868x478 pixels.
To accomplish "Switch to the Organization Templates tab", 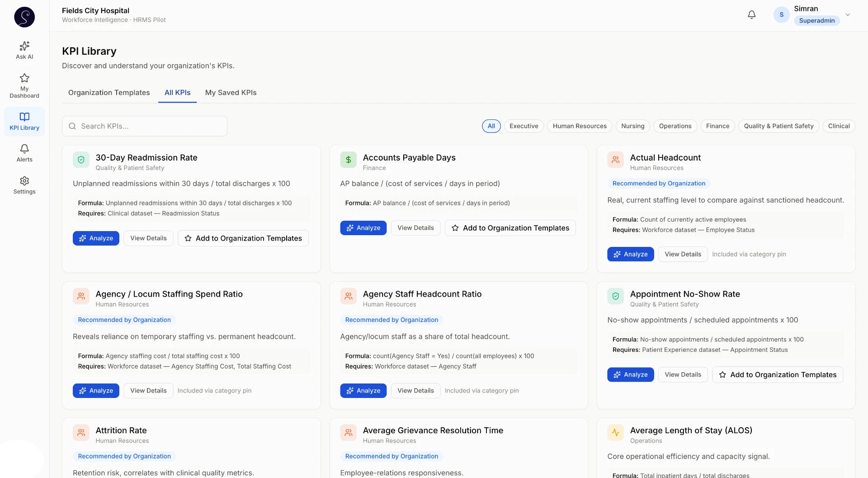I will pyautogui.click(x=109, y=93).
